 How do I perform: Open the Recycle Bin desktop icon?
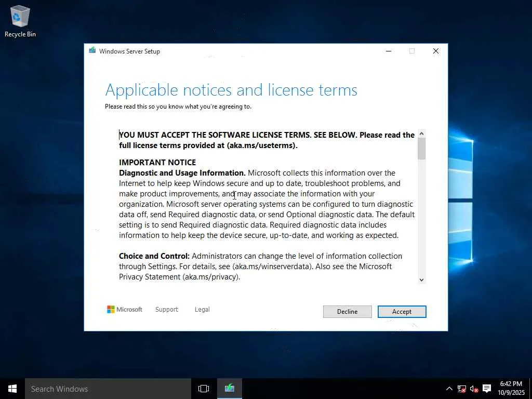(x=20, y=21)
